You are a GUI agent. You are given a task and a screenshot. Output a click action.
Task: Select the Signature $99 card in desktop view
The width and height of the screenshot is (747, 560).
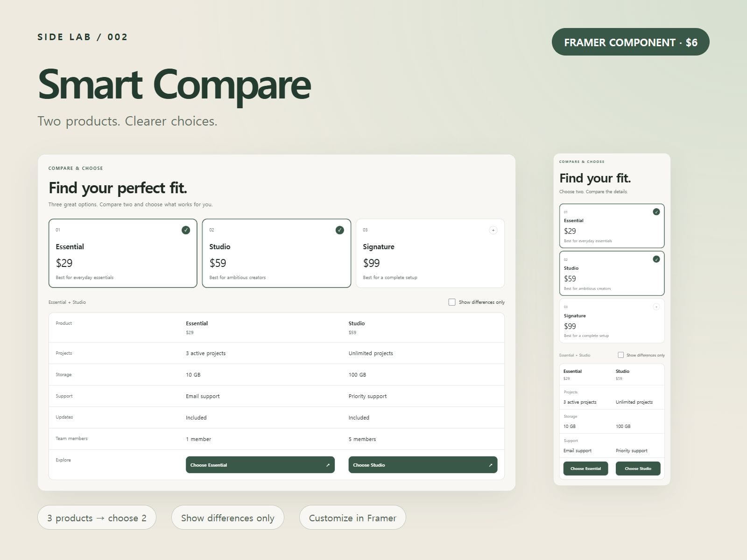click(x=430, y=253)
